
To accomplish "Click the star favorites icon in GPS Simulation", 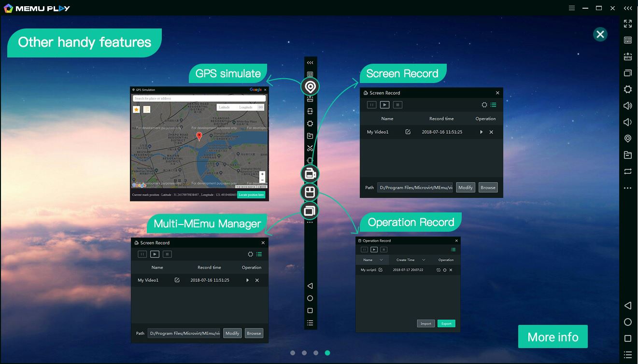I will (x=136, y=110).
